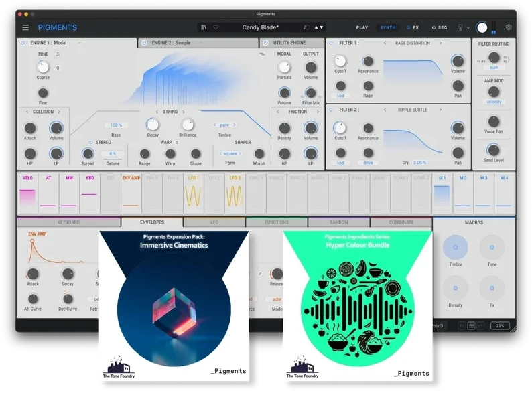Click the Engine 1 Coarse tune knob
Image resolution: width=532 pixels, height=393 pixels.
point(43,67)
